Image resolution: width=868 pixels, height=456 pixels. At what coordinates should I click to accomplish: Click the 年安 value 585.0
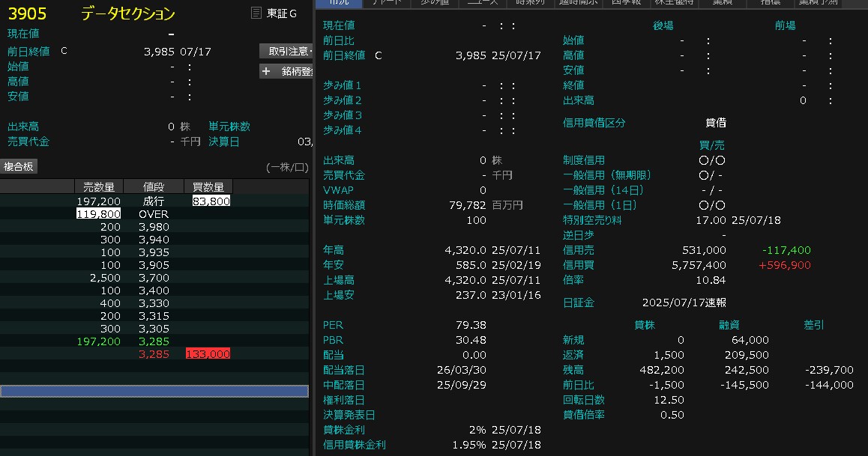click(x=471, y=265)
